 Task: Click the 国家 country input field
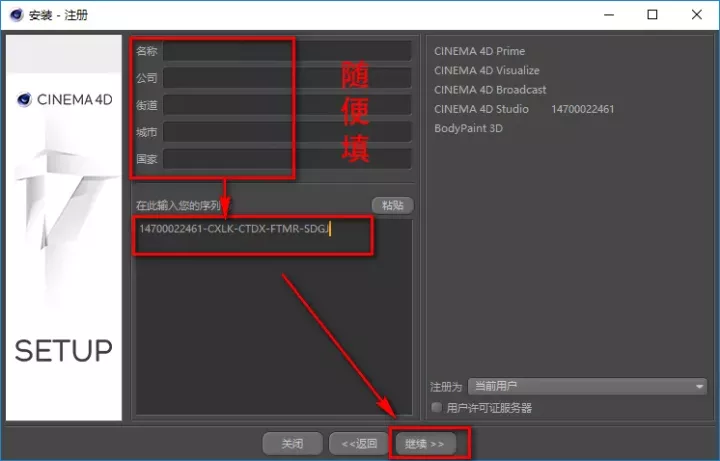click(287, 159)
